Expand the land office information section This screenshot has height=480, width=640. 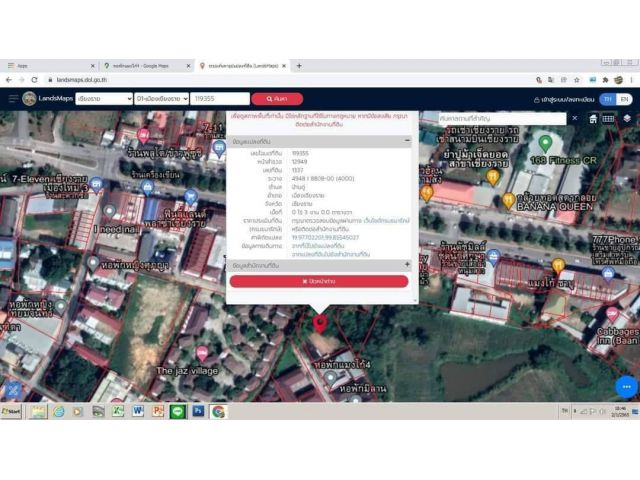(x=407, y=265)
